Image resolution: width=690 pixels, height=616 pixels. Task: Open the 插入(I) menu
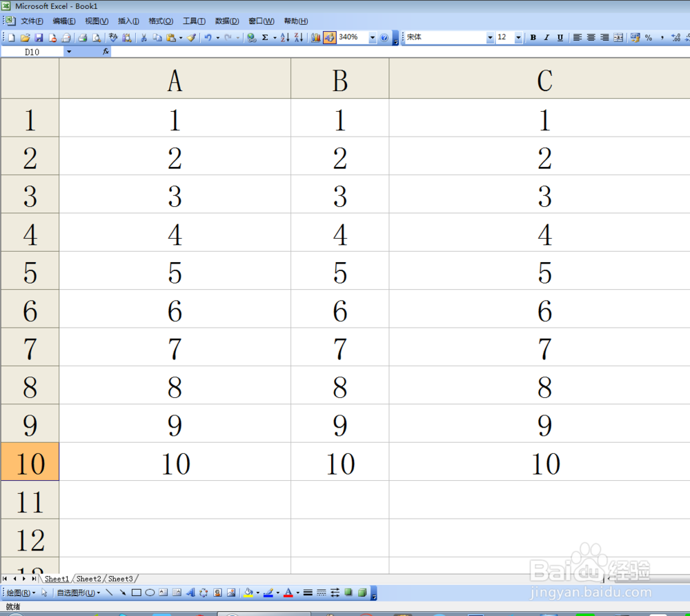coord(128,21)
